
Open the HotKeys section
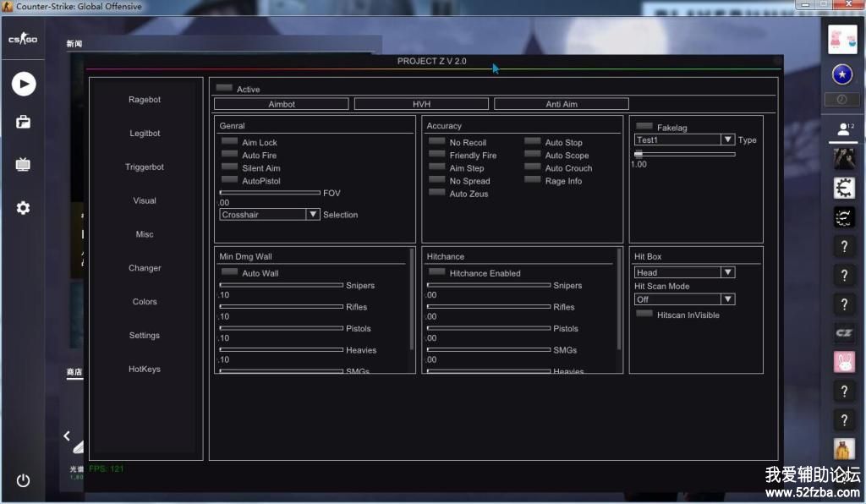145,369
